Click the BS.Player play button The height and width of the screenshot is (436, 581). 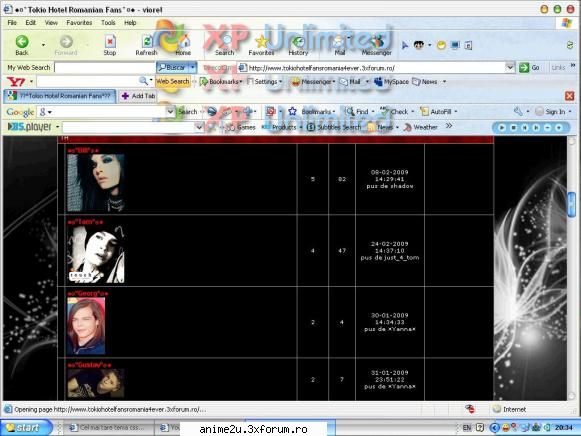coord(502,127)
